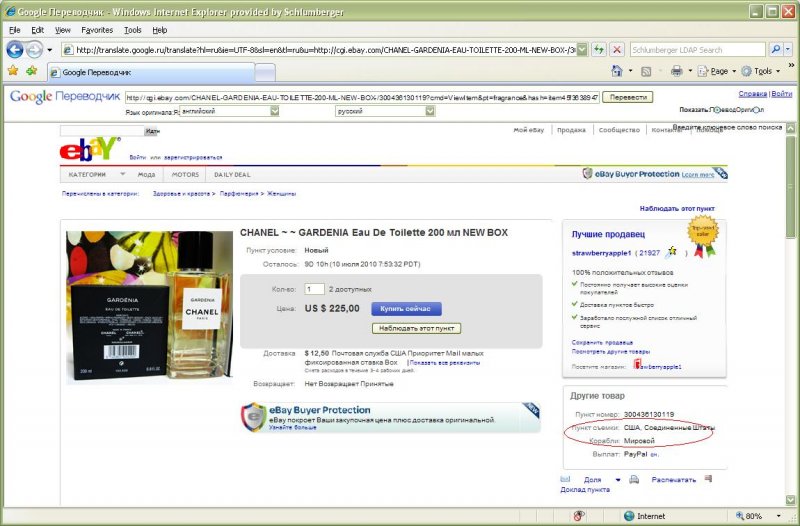Go back with the IE Back arrow
This screenshot has width=800, height=526.
(15, 50)
